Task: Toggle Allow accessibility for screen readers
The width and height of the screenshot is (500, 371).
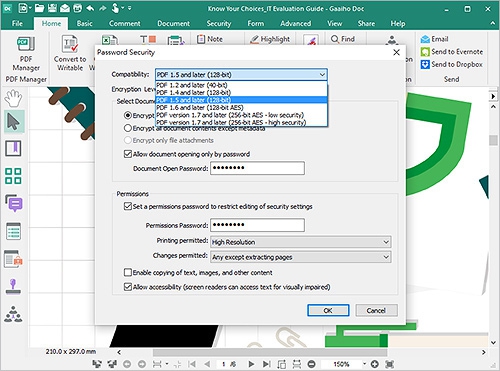Action: pyautogui.click(x=127, y=287)
